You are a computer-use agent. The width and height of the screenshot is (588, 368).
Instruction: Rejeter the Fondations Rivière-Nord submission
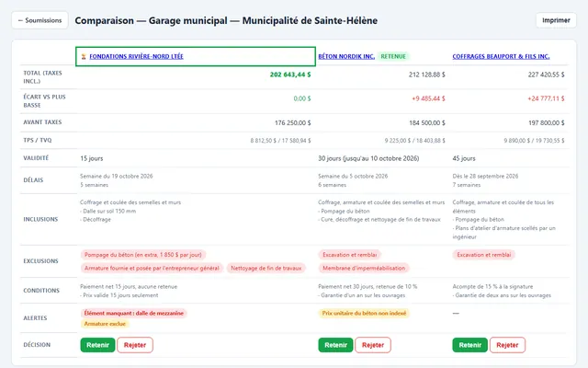[135, 345]
